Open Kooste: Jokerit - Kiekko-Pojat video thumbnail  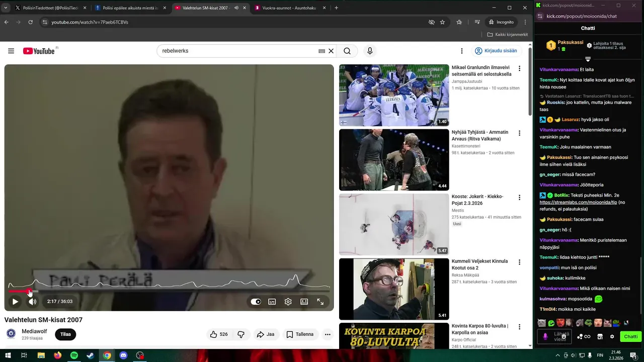point(394,224)
